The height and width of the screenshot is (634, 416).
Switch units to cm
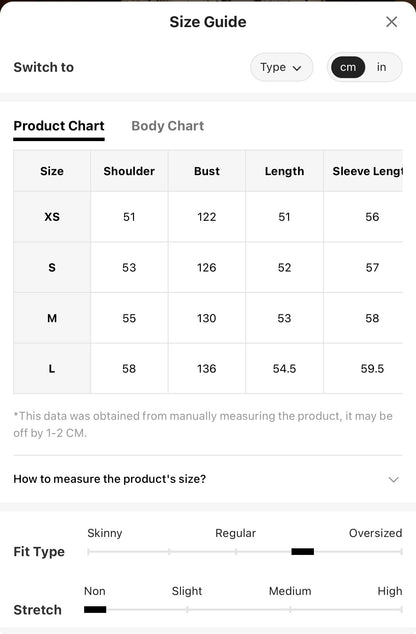point(348,67)
